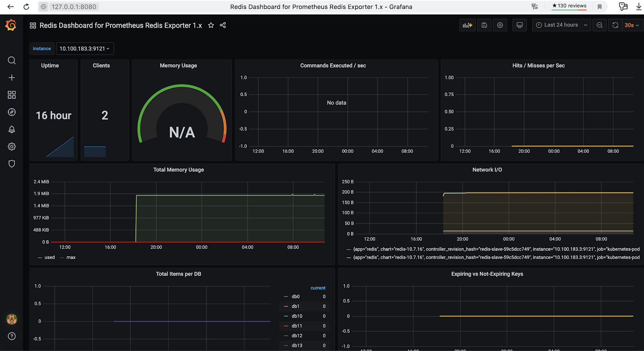Open Commands Executed / sec panel menu
Viewport: 644px width, 351px height.
click(333, 66)
